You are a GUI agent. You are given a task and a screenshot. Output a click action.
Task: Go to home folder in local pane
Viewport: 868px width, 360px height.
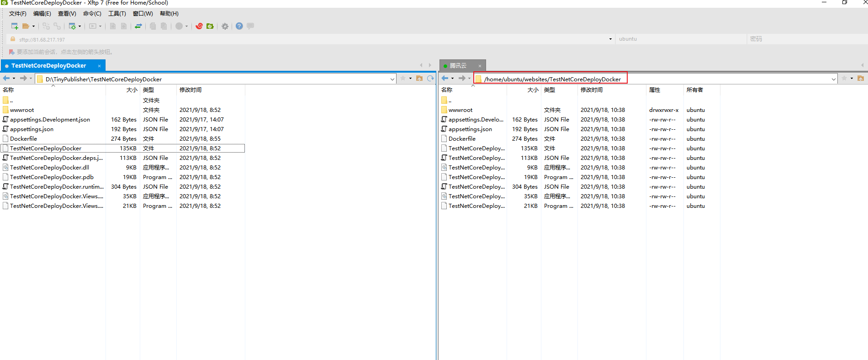click(x=419, y=79)
